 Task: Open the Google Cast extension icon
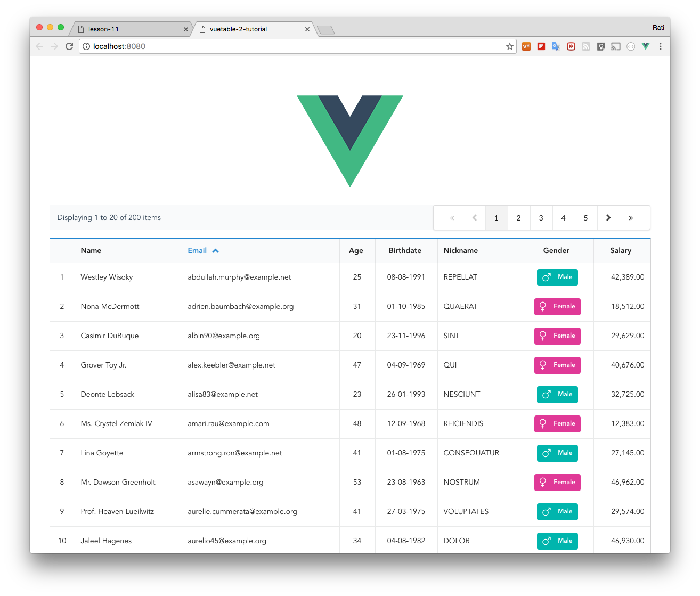coord(616,46)
